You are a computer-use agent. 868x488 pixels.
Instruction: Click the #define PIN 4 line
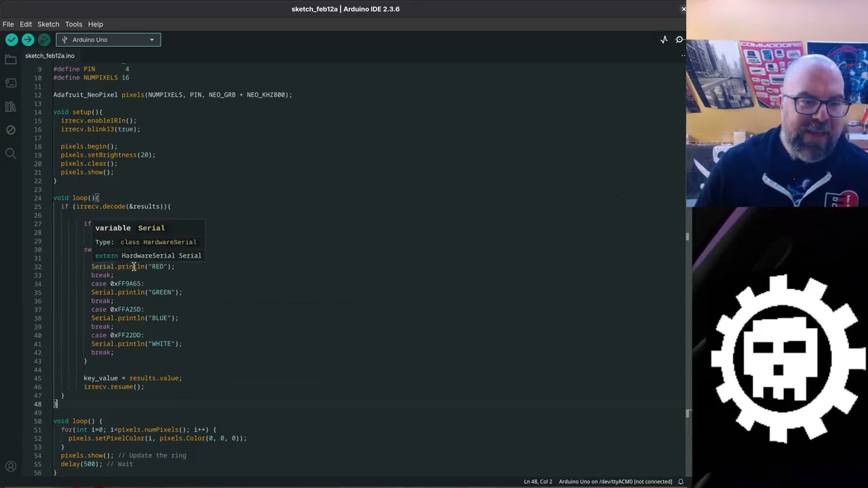(91, 69)
